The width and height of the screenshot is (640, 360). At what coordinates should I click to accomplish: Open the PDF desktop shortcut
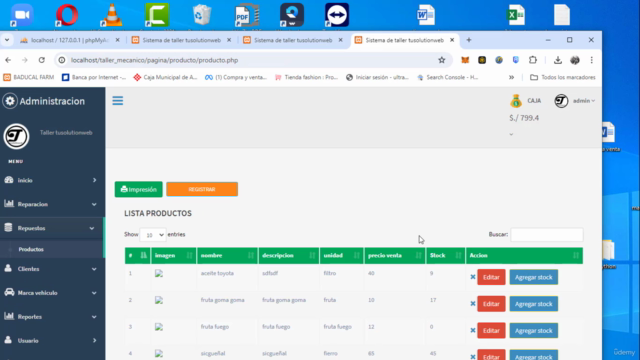click(x=247, y=15)
